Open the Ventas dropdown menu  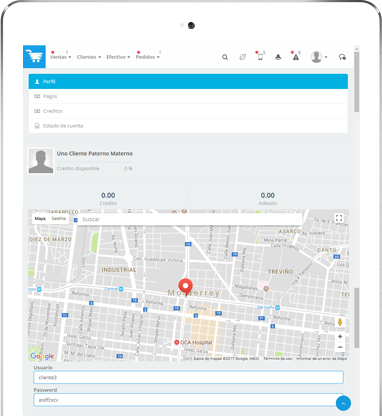[x=60, y=57]
